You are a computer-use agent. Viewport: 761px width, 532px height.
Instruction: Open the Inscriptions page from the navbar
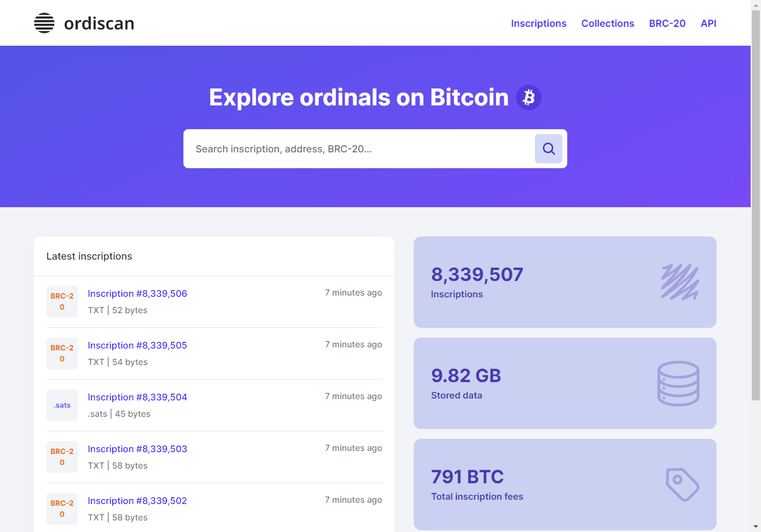click(539, 23)
